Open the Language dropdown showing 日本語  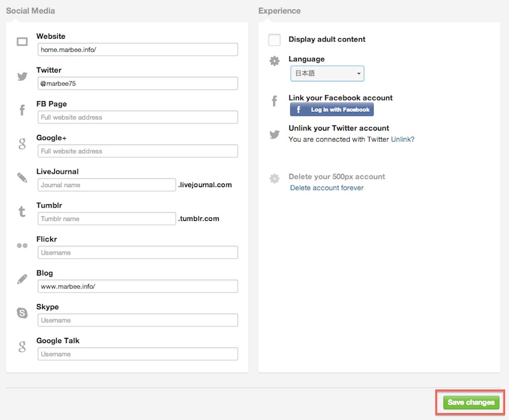pos(327,74)
